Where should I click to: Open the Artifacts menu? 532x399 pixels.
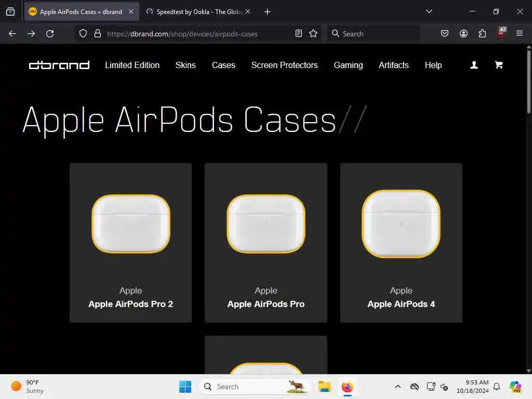click(x=394, y=65)
